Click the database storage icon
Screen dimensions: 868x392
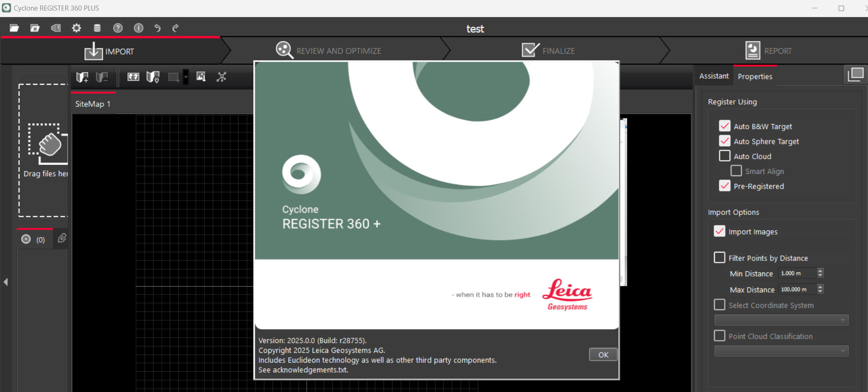97,28
